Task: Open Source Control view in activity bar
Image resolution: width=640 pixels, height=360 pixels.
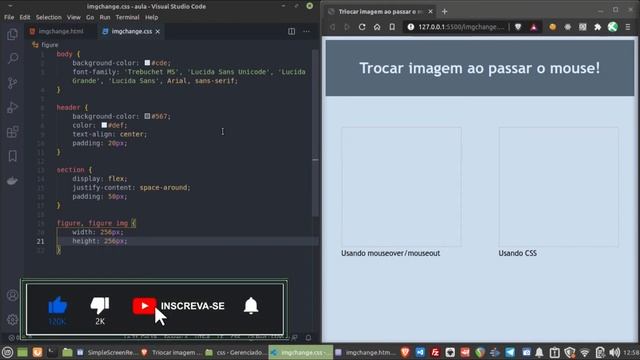Action: point(12,83)
